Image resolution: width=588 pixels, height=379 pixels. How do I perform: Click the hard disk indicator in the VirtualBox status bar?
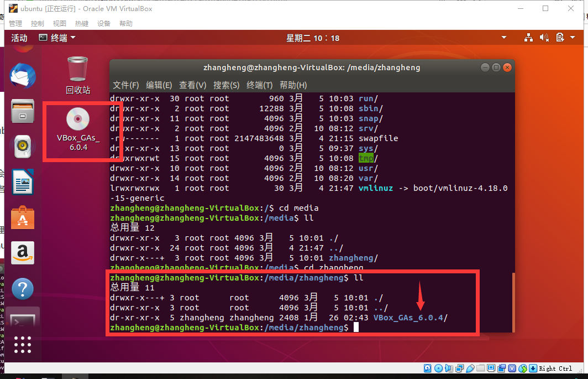pos(428,368)
